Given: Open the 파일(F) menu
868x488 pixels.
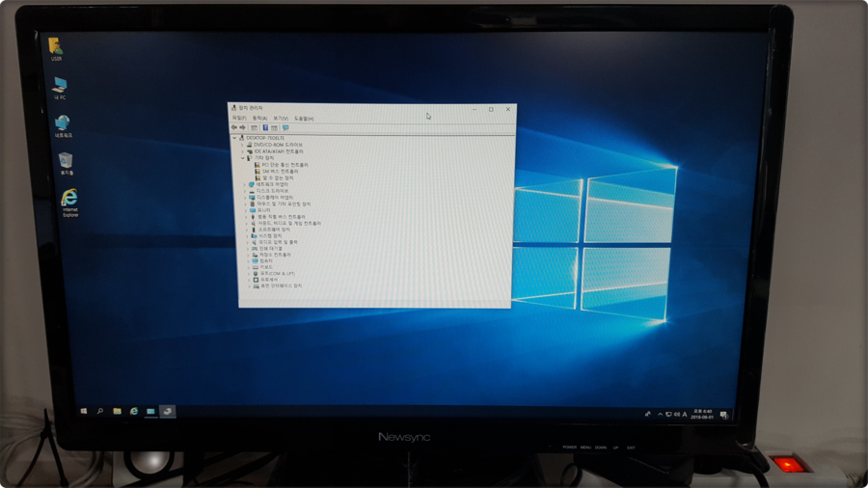Looking at the screenshot, I should (x=239, y=118).
